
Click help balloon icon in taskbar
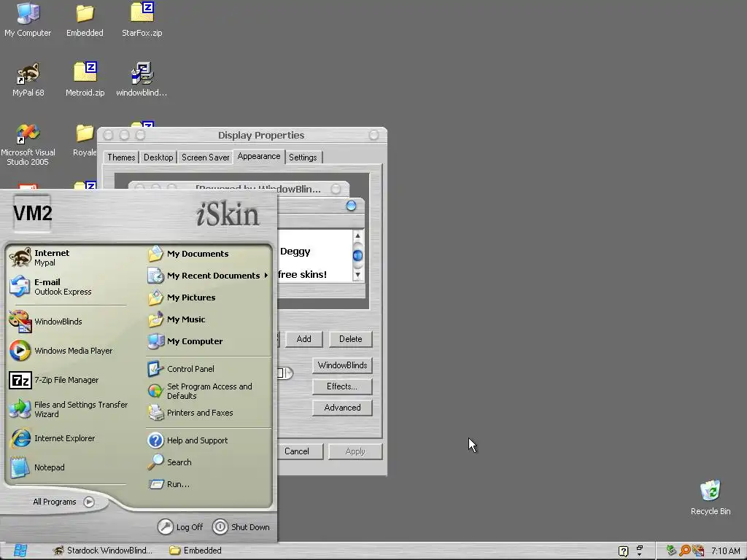point(623,551)
